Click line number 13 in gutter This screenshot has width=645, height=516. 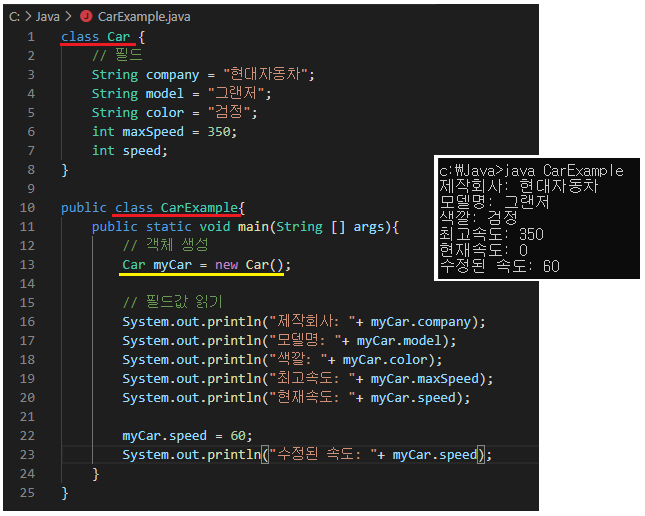tap(28, 265)
